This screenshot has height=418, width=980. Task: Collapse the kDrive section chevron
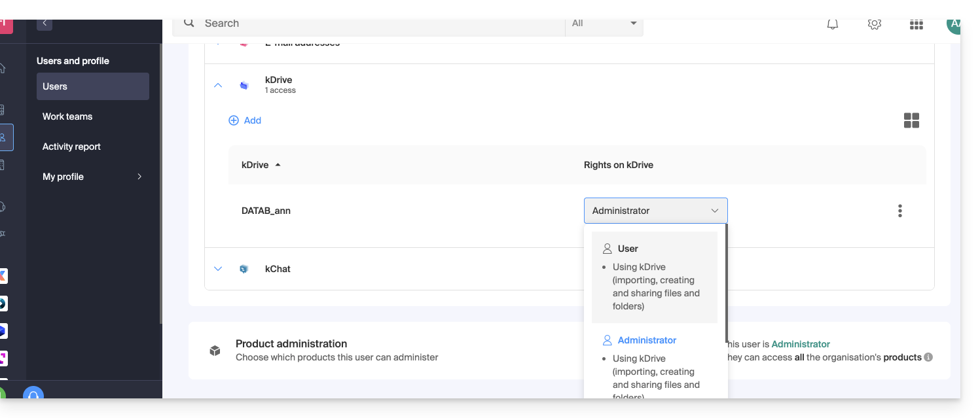218,85
